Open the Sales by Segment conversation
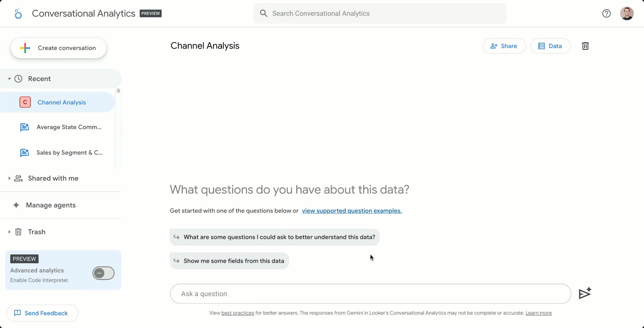This screenshot has width=644, height=328. tap(69, 152)
